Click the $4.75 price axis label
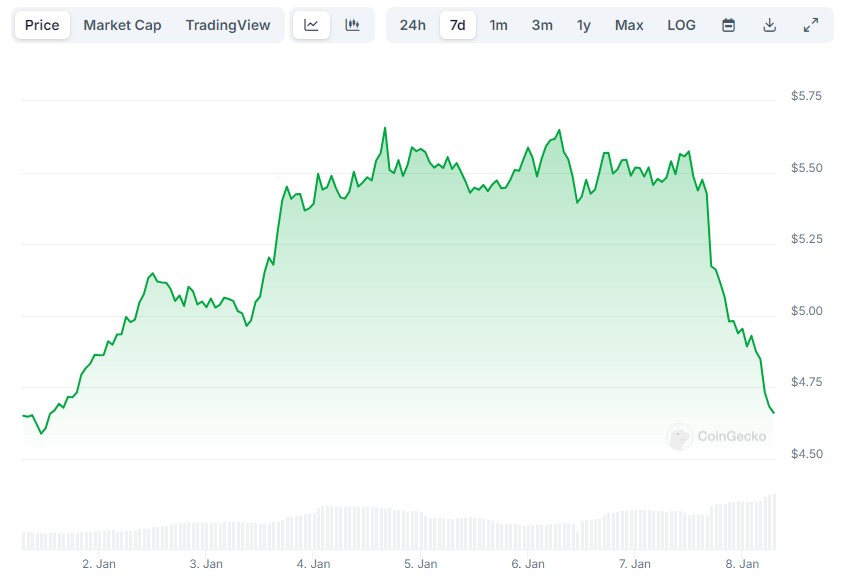Screen dimensions: 843x585 tap(806, 382)
